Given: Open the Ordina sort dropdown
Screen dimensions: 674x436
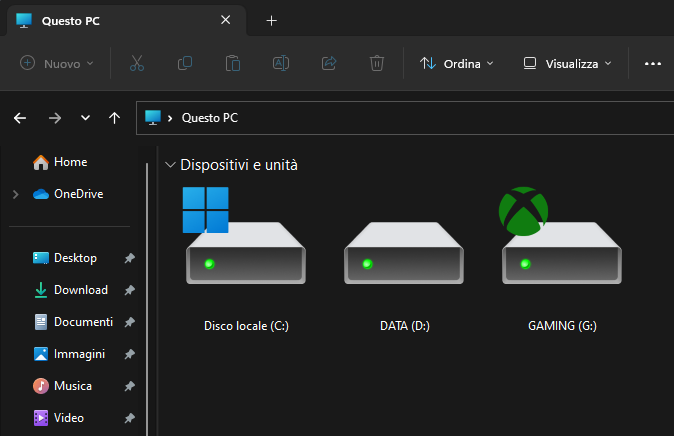Looking at the screenshot, I should pyautogui.click(x=456, y=64).
